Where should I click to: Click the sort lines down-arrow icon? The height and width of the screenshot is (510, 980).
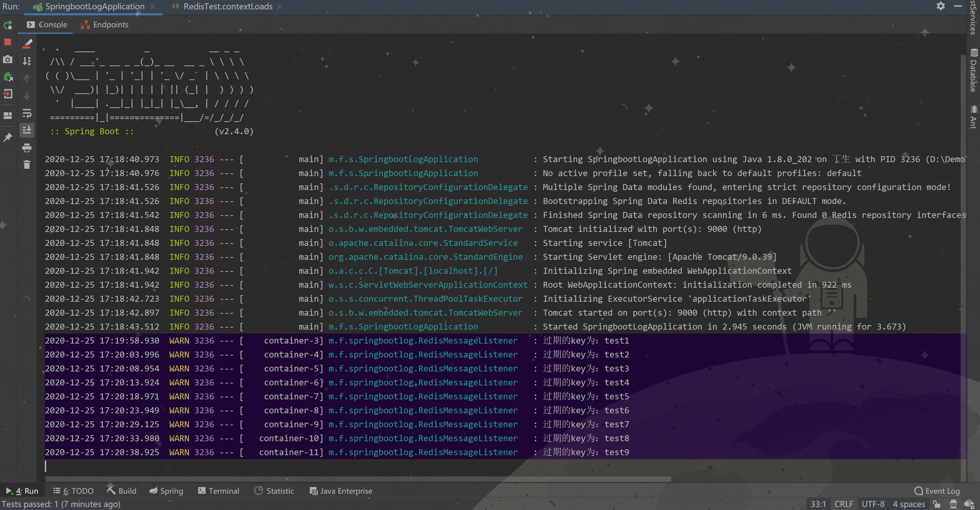tap(27, 61)
